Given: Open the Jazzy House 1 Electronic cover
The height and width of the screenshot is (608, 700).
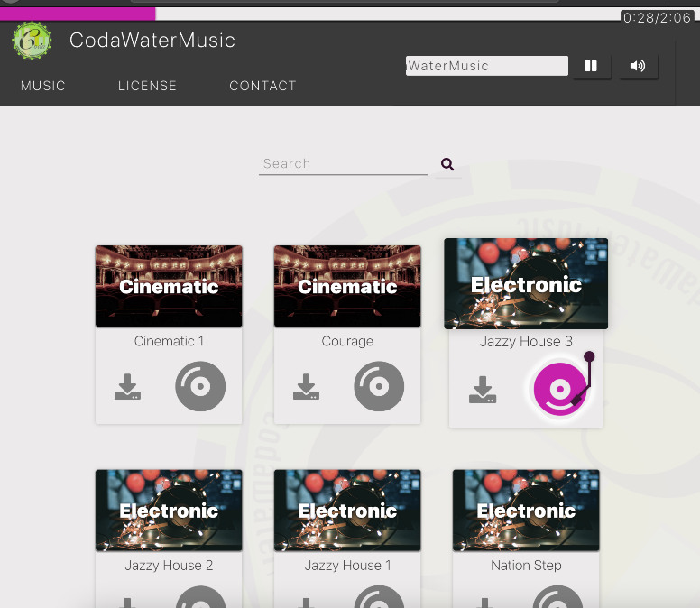Looking at the screenshot, I should pos(347,511).
